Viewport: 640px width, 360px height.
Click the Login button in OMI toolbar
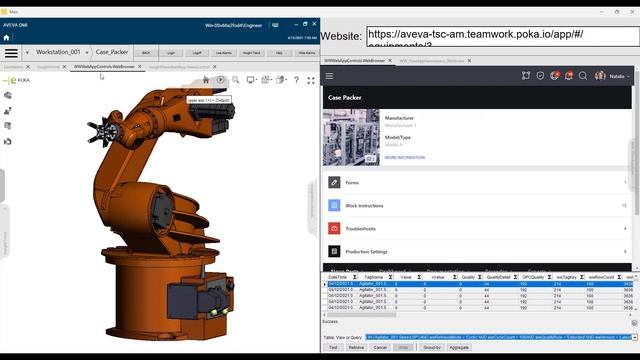point(171,53)
